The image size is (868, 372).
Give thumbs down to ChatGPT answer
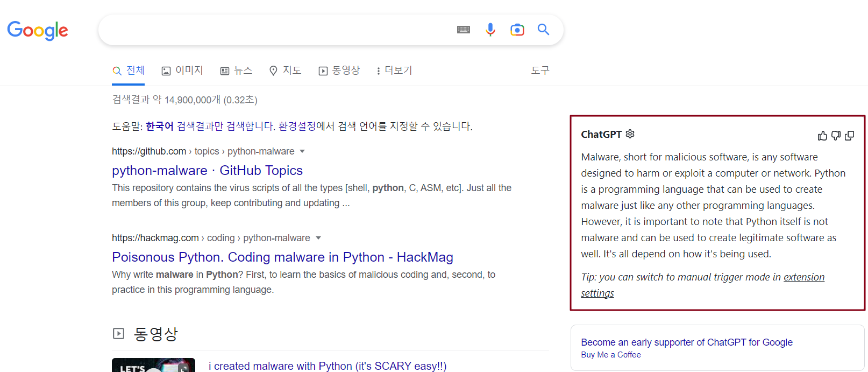tap(836, 136)
